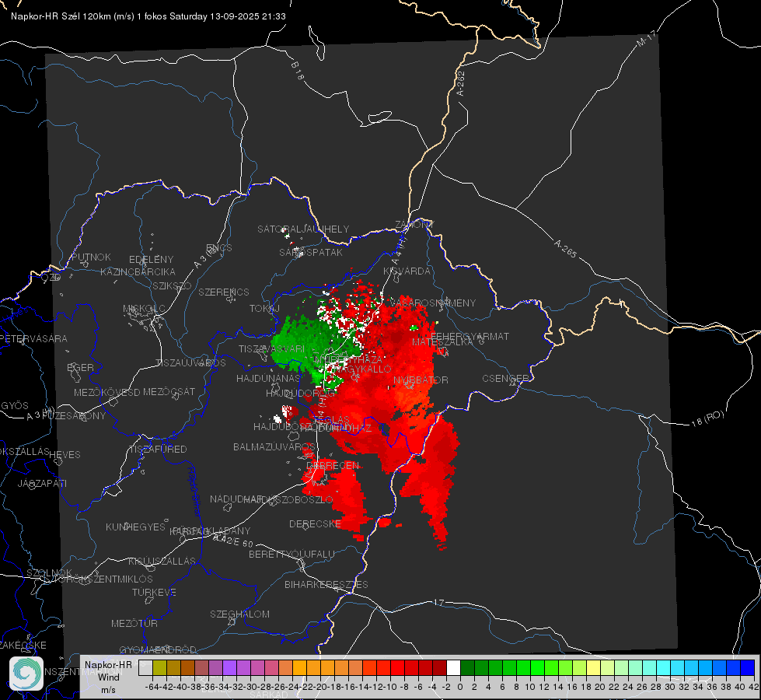761x700 pixels.
Task: Click the SZEGHALOM city label
Action: [239, 614]
